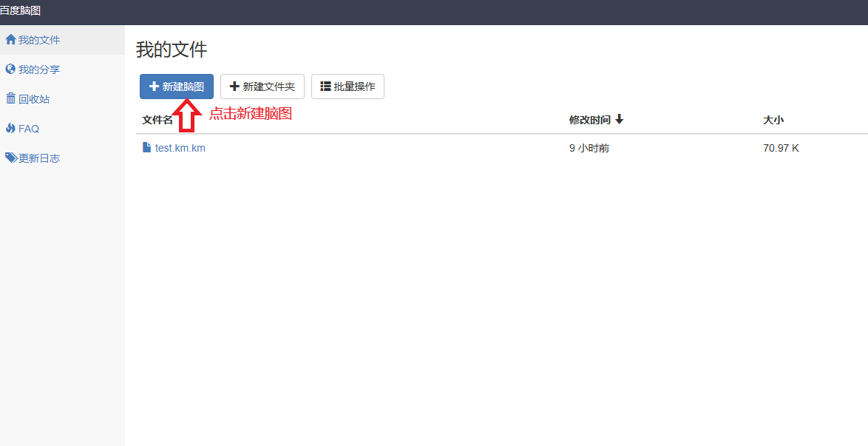Image resolution: width=868 pixels, height=446 pixels.
Task: Select the '70.97 K' size cell
Action: (781, 149)
